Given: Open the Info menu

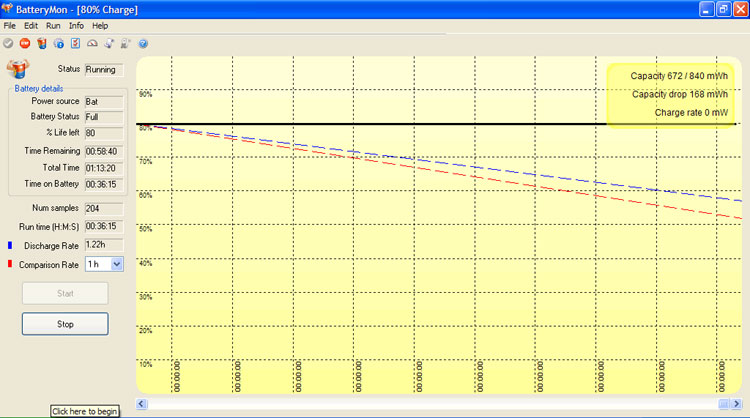Looking at the screenshot, I should pyautogui.click(x=76, y=26).
